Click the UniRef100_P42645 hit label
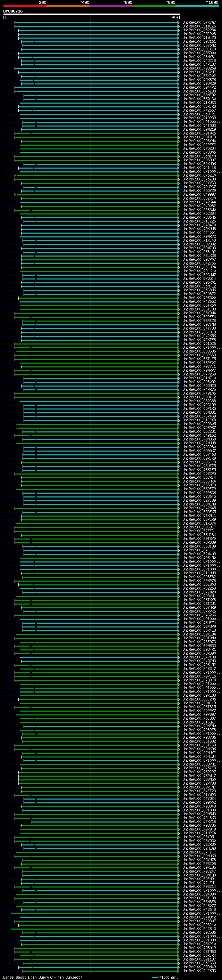The image size is (222, 980). tap(199, 508)
